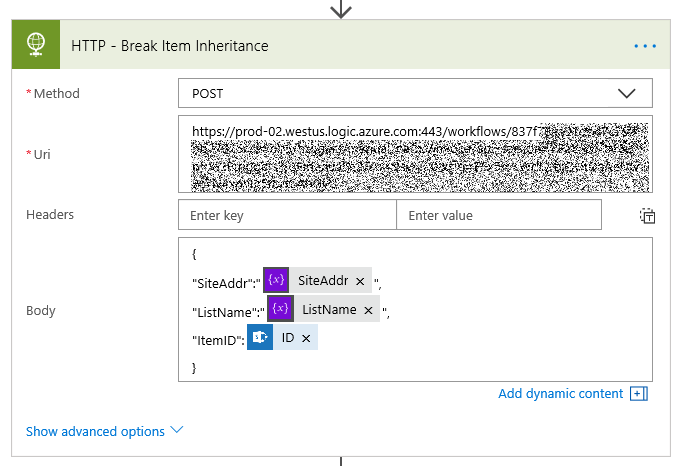Click the SiteAddr variable icon
This screenshot has width=680, height=466.
click(x=276, y=280)
